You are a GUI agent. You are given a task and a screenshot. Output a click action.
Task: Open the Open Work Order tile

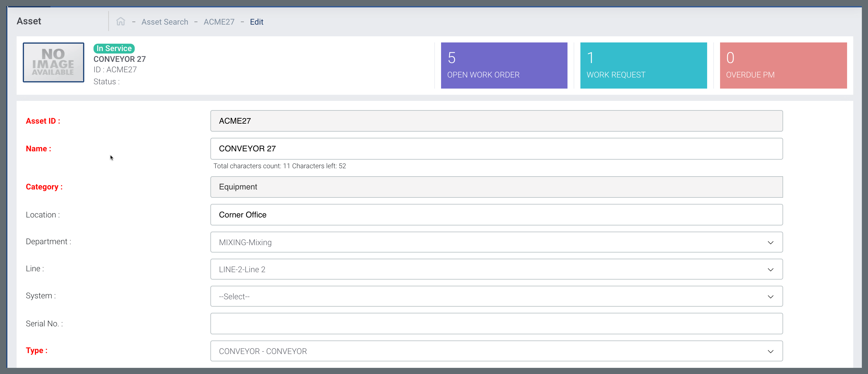[504, 66]
